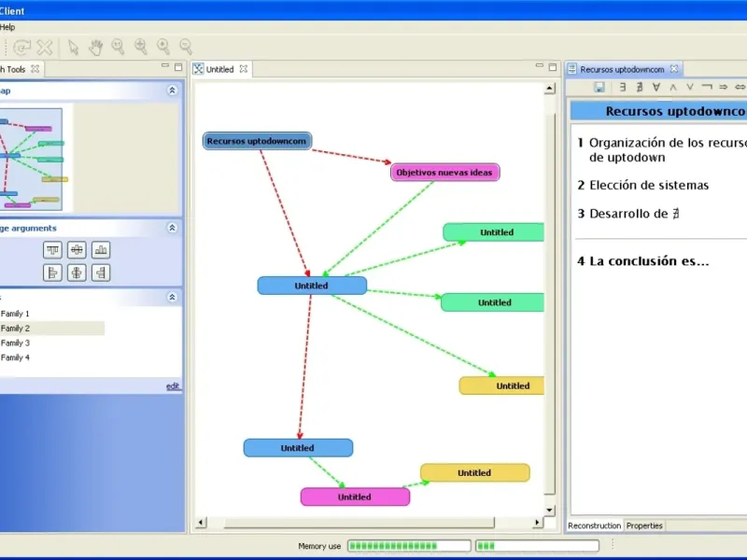The height and width of the screenshot is (560, 747).
Task: Open the Properties tab
Action: (644, 525)
